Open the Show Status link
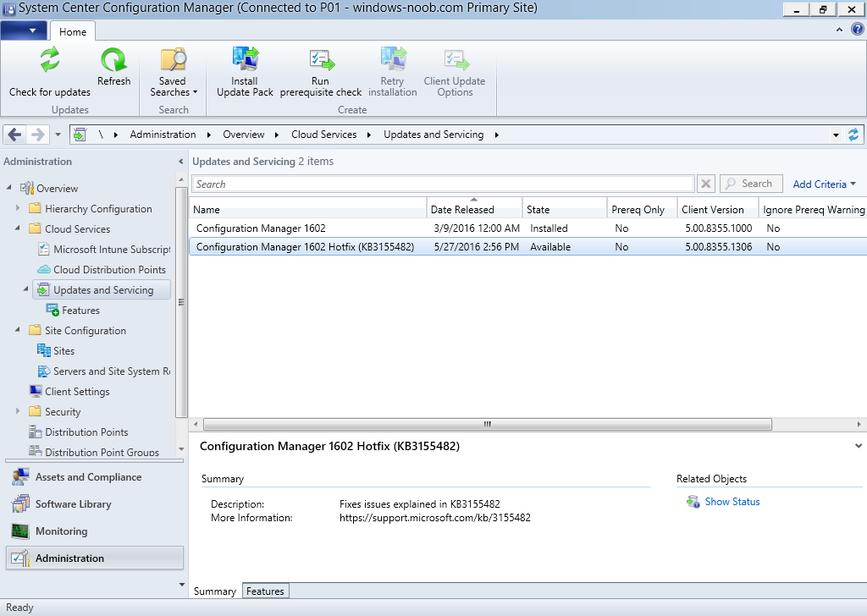867x616 pixels. coord(732,502)
